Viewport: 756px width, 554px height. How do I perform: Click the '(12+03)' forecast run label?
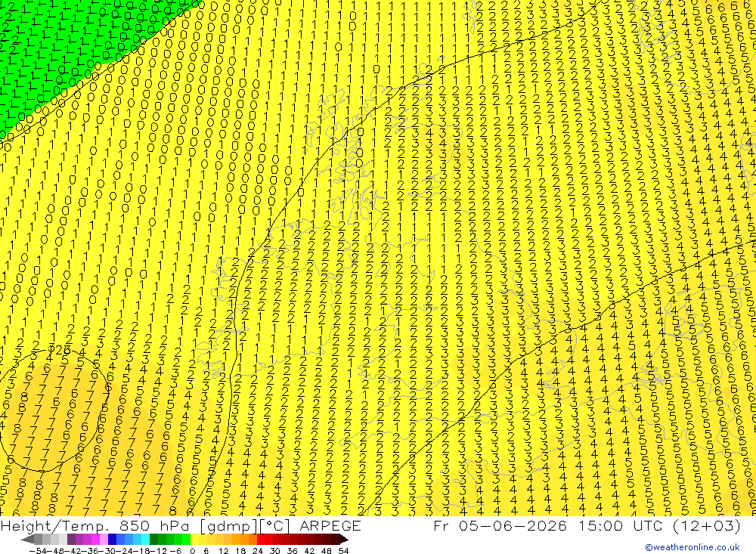(x=707, y=525)
